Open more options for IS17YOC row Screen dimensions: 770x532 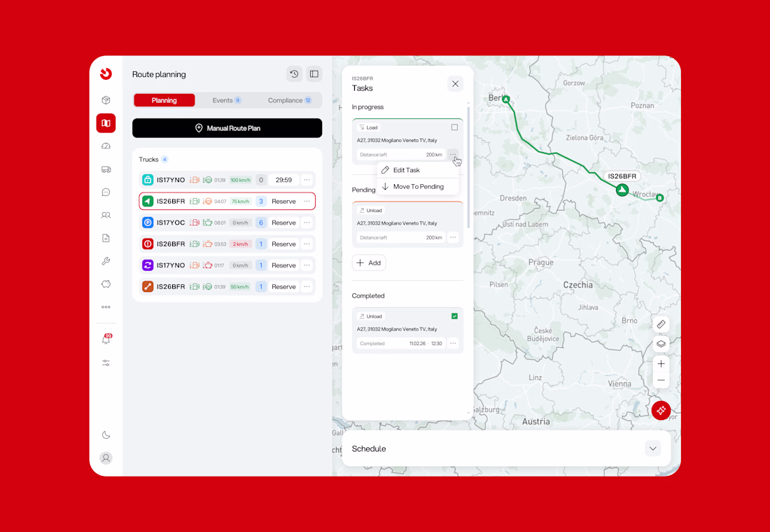307,223
